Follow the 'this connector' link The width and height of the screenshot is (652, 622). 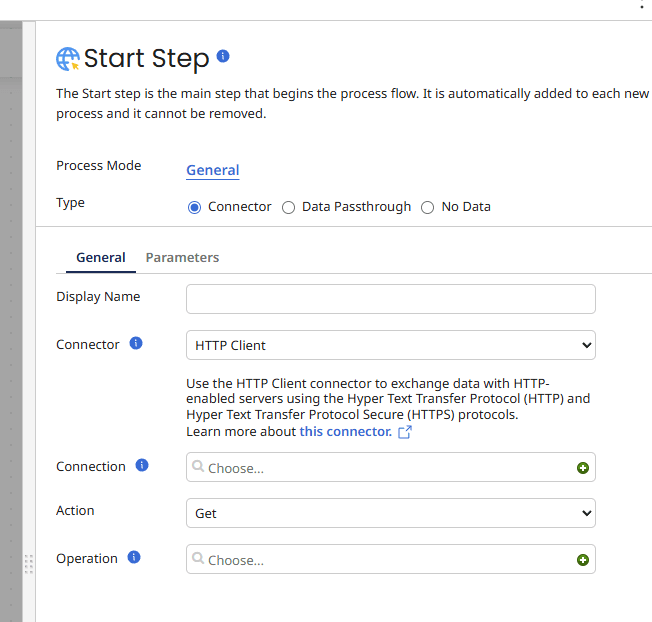(345, 431)
